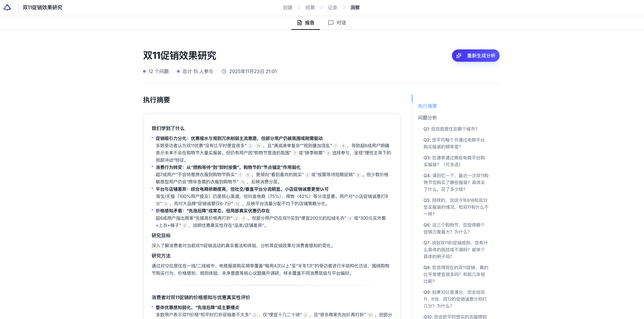Open Q3 about e-commerce platforms used

(x=454, y=161)
